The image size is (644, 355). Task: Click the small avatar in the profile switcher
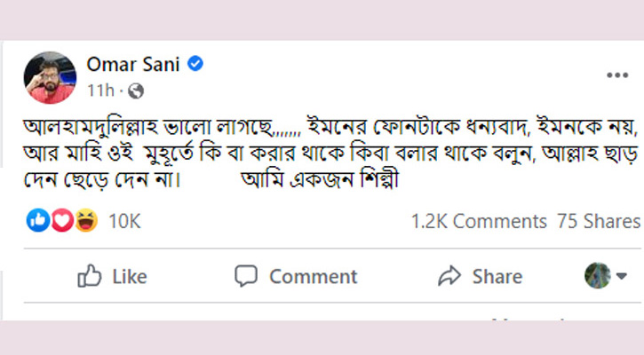pyautogui.click(x=598, y=276)
